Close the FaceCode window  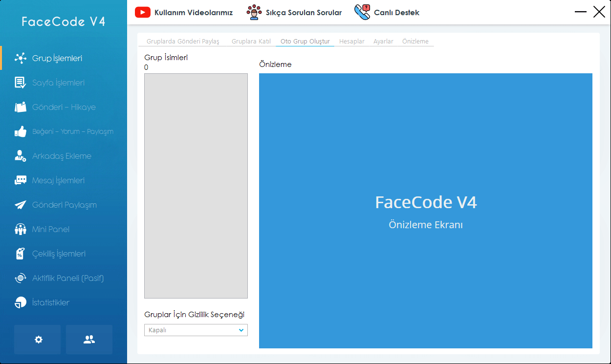(599, 12)
